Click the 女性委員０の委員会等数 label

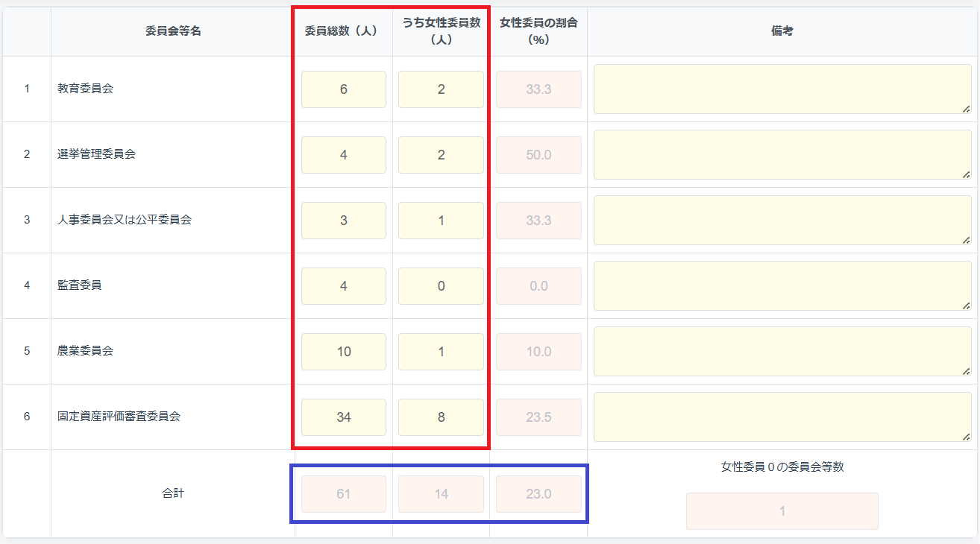pos(782,467)
